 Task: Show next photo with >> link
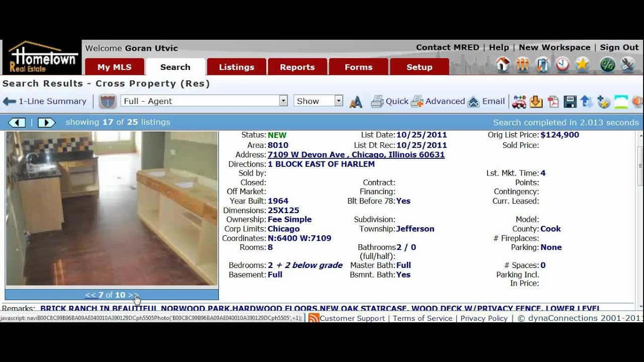[x=133, y=295]
